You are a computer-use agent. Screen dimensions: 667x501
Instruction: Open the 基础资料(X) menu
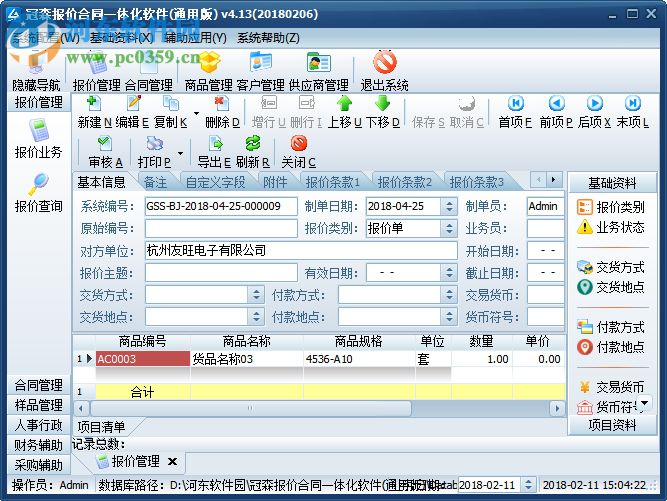pos(121,38)
